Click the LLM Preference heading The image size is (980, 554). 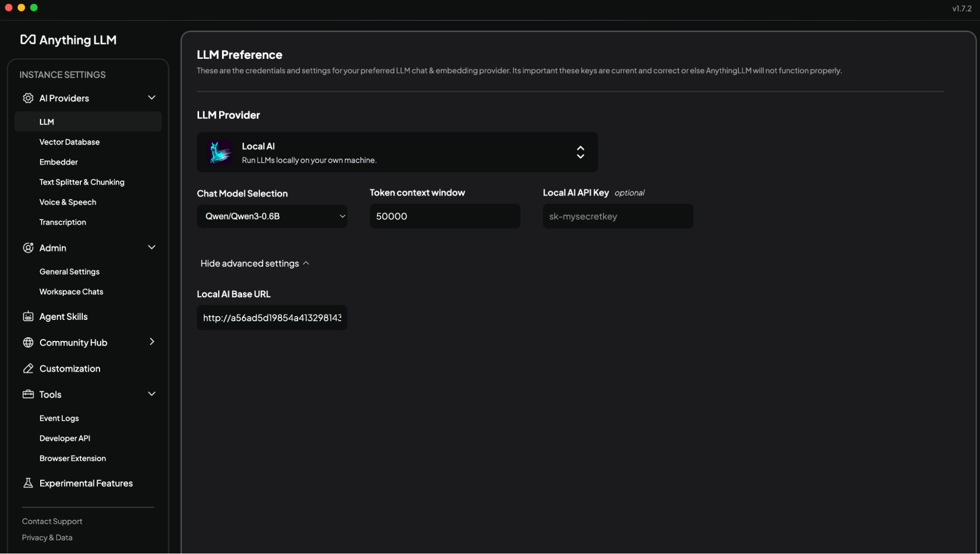[x=240, y=55]
